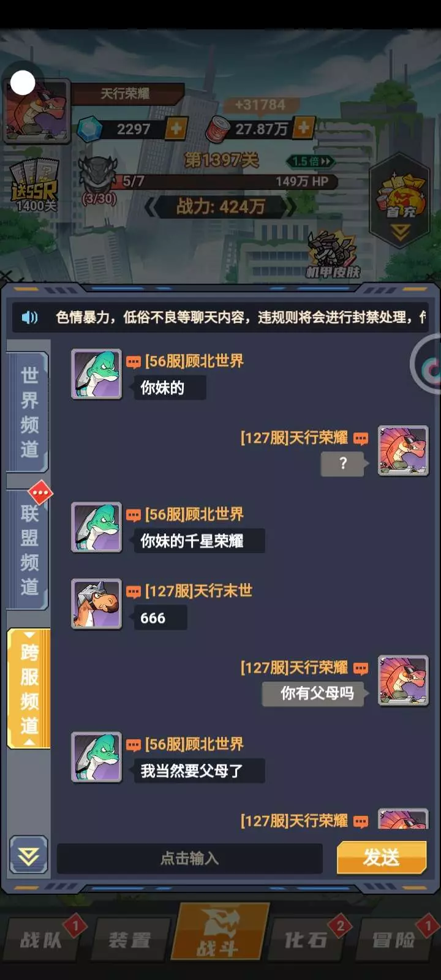Select the 跨服频道 chat tab
The height and width of the screenshot is (980, 441).
point(28,688)
